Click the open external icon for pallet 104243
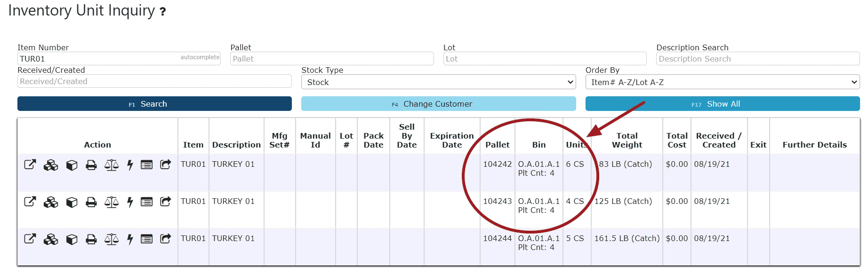Image resolution: width=868 pixels, height=273 pixels. coord(30,202)
